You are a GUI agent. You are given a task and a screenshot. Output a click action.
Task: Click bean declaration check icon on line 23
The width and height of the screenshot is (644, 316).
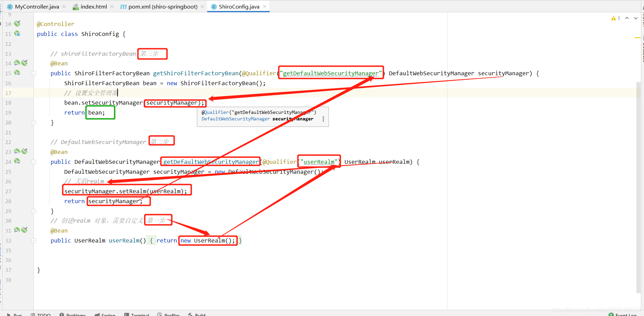(x=24, y=152)
